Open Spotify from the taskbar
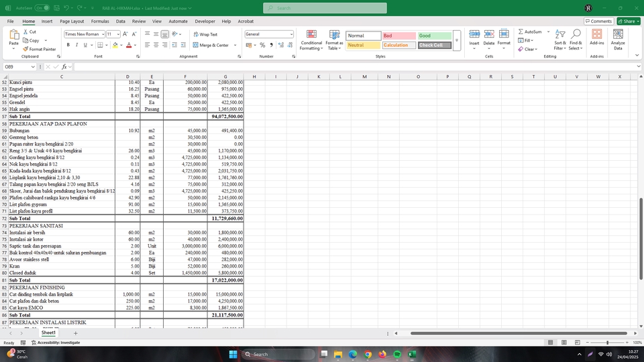644x362 pixels. click(397, 354)
